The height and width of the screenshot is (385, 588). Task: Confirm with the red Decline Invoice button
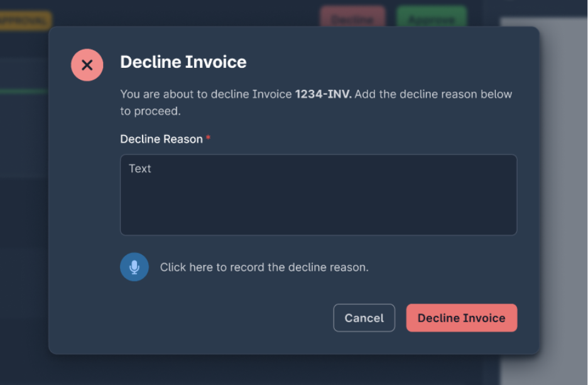tap(461, 318)
